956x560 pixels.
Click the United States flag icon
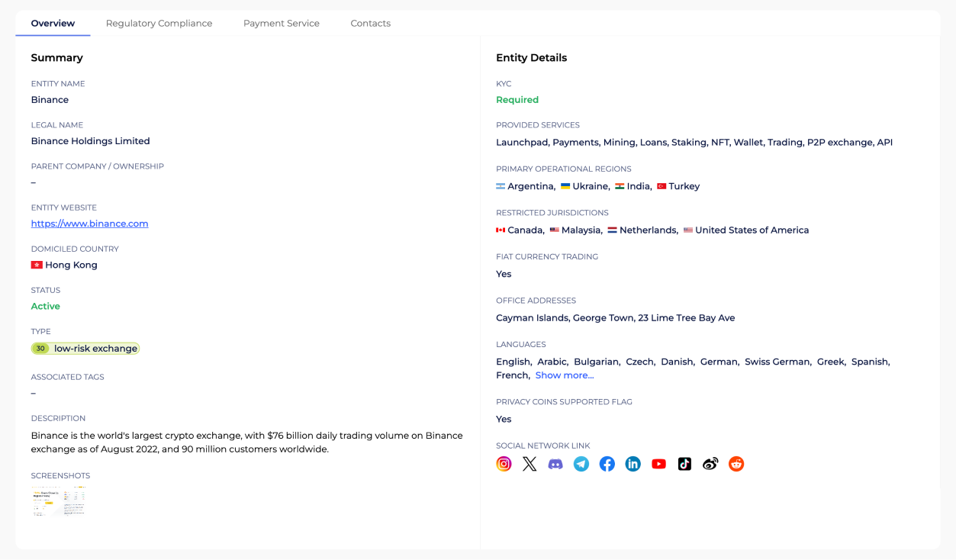click(688, 230)
